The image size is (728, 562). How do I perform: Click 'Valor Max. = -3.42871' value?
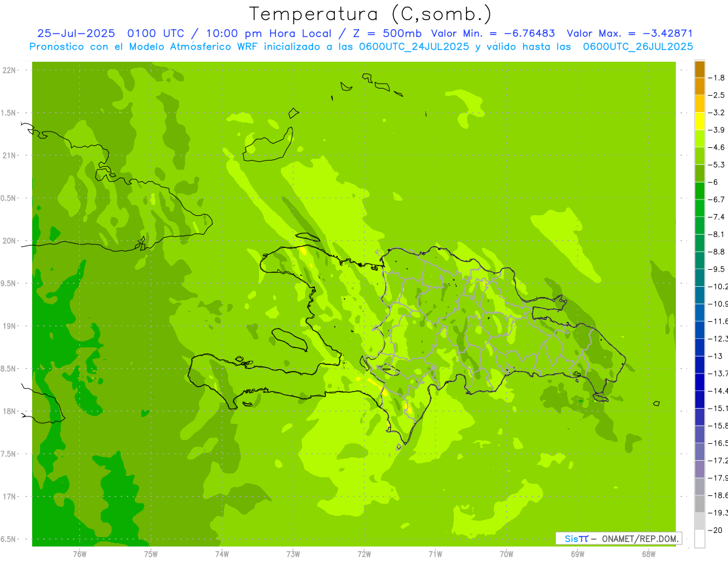630,33
